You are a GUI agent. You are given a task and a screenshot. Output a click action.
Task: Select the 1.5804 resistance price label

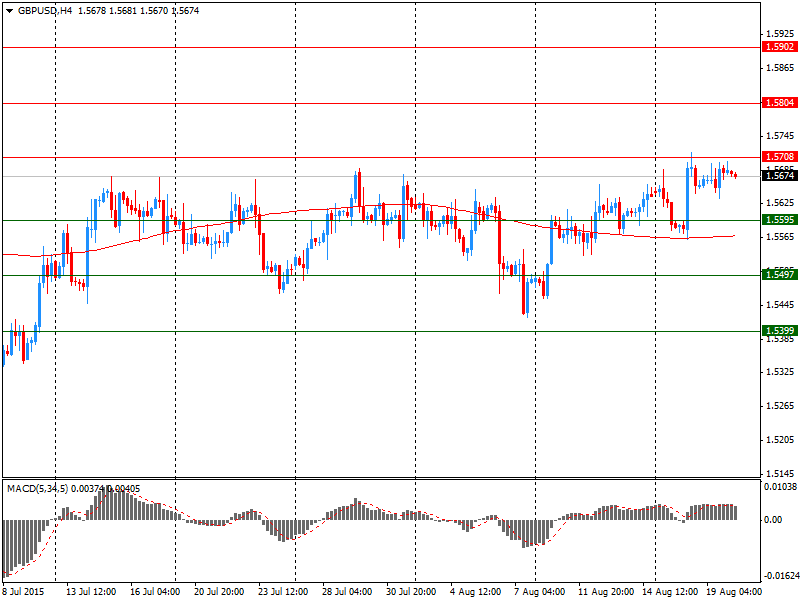point(779,103)
